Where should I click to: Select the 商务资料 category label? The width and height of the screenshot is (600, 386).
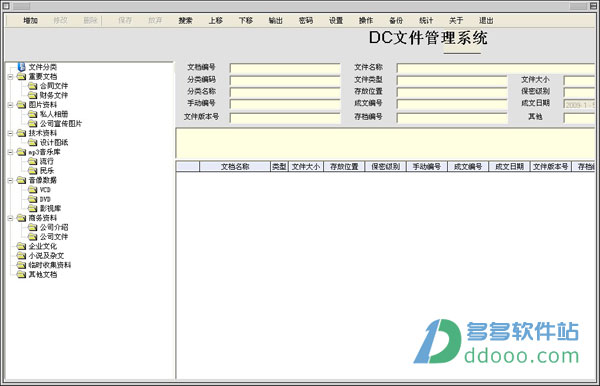tap(42, 218)
